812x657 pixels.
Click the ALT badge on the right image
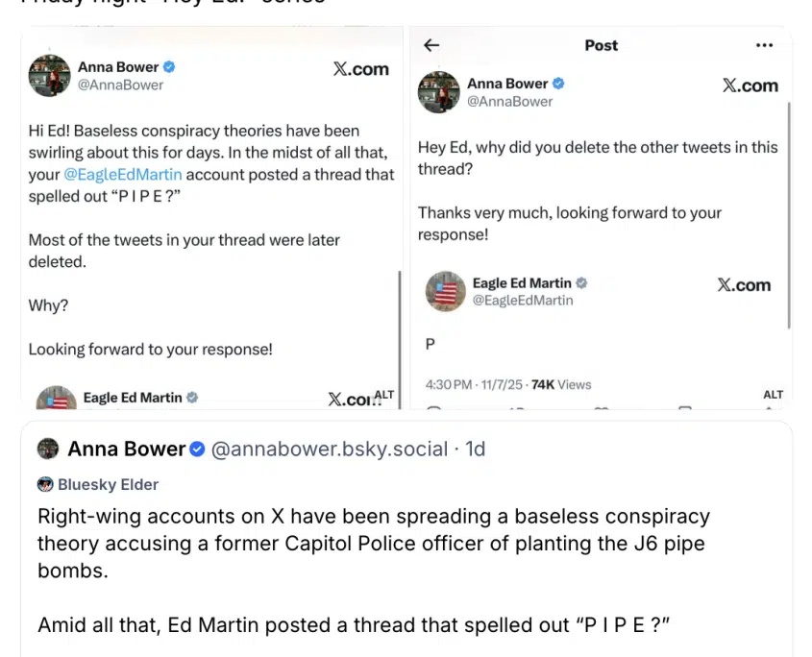click(773, 395)
